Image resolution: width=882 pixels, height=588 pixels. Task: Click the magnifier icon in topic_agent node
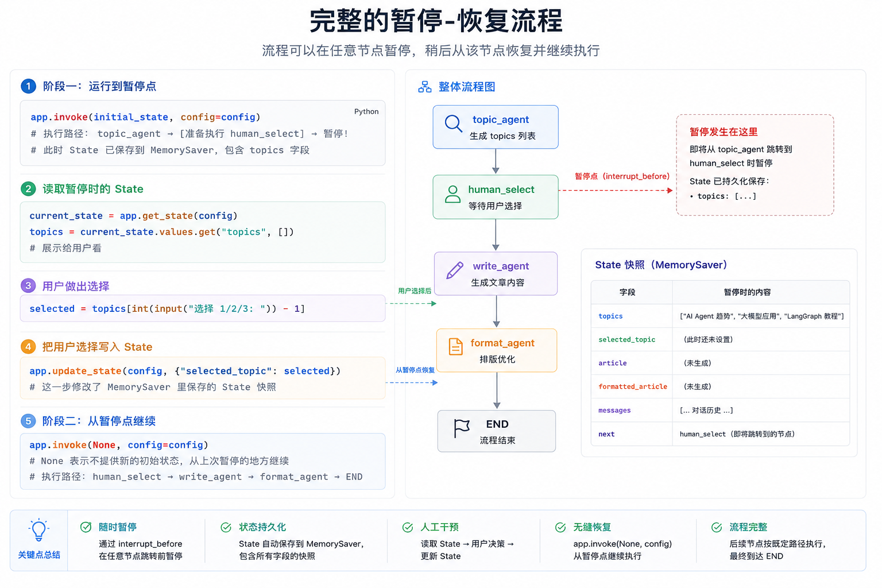(454, 123)
